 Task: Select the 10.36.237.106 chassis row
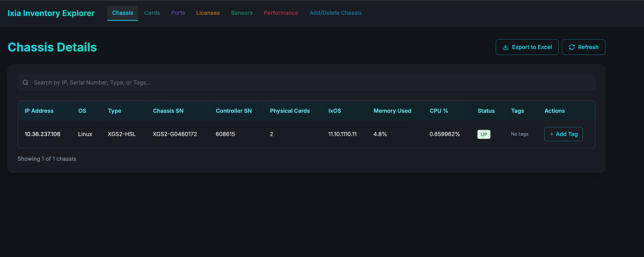(306, 134)
